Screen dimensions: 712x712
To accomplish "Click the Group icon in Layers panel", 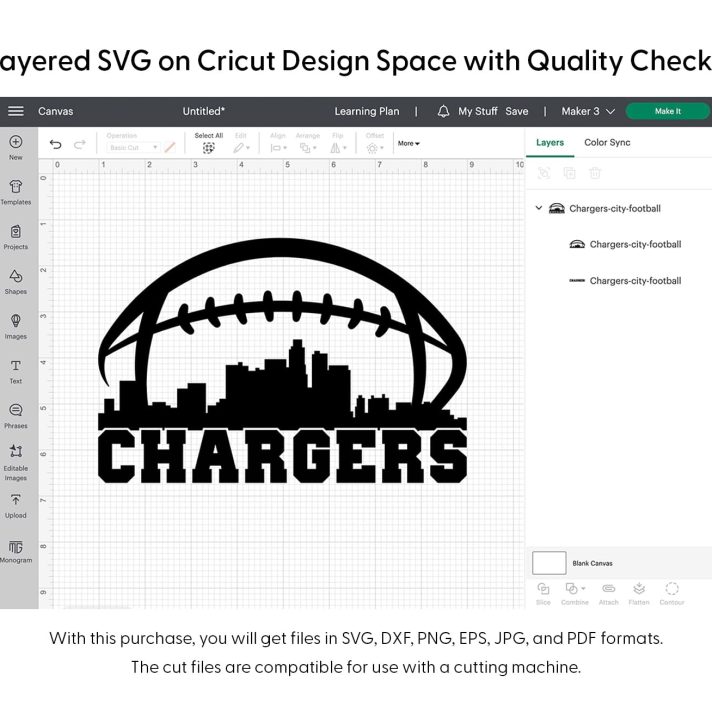I will coord(544,173).
